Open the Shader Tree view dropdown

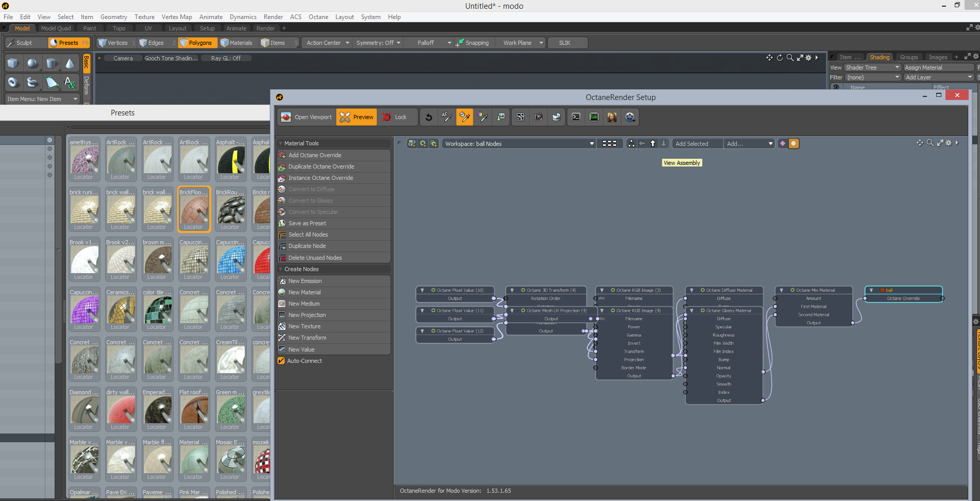point(872,68)
